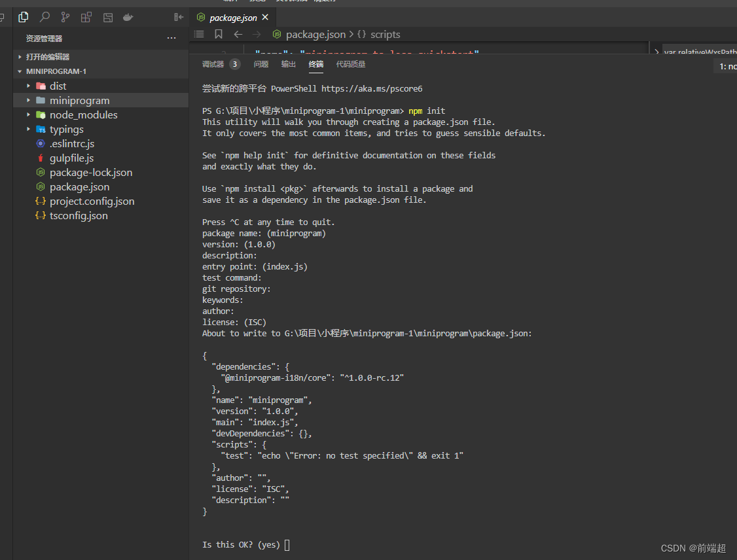This screenshot has width=737, height=560.
Task: Open the .eslintrc.js file
Action: [x=101, y=144]
